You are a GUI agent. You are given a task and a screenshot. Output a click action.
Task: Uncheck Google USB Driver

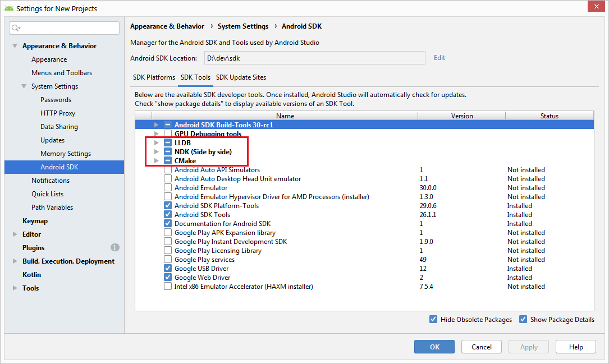168,268
